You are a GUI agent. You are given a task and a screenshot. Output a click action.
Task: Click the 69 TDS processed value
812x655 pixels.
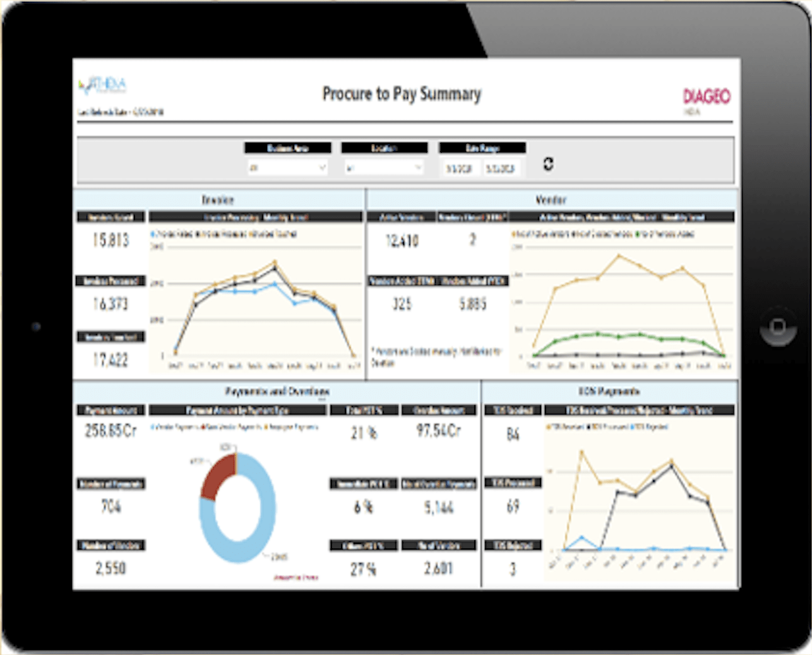pos(513,506)
